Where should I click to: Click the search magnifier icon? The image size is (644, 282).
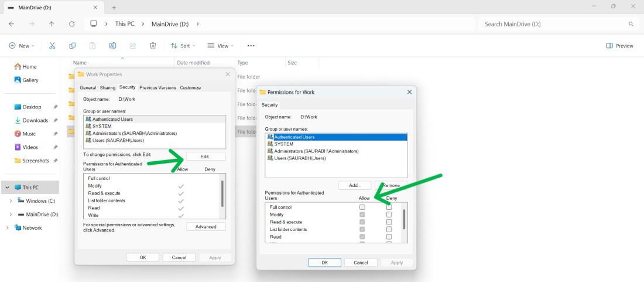[x=631, y=24]
